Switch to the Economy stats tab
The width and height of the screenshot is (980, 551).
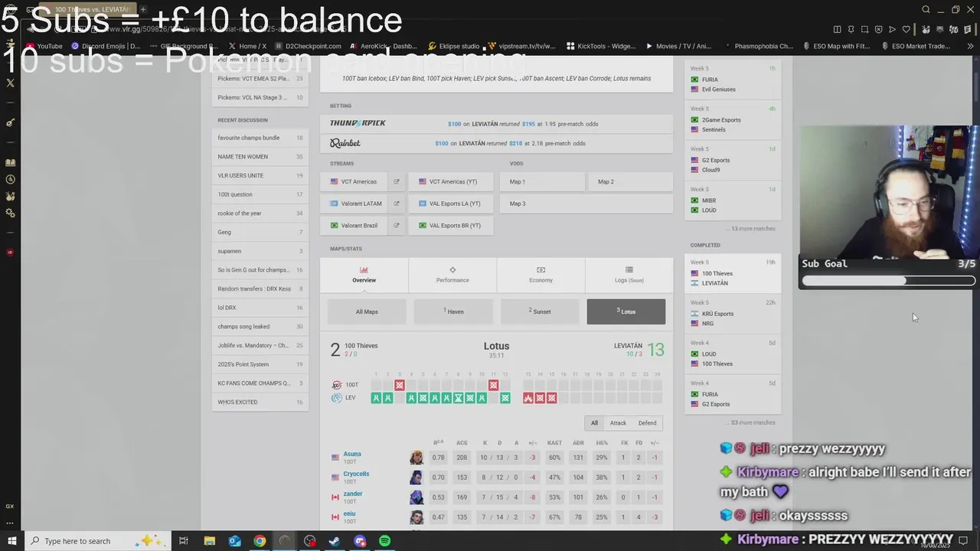(x=541, y=275)
